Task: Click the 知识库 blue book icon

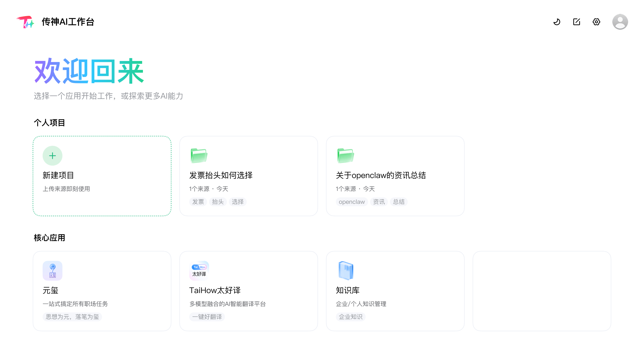Action: pos(346,271)
